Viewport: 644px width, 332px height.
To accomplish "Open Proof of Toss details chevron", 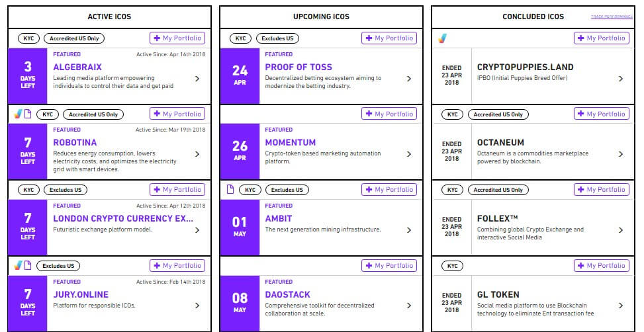I will click(408, 79).
